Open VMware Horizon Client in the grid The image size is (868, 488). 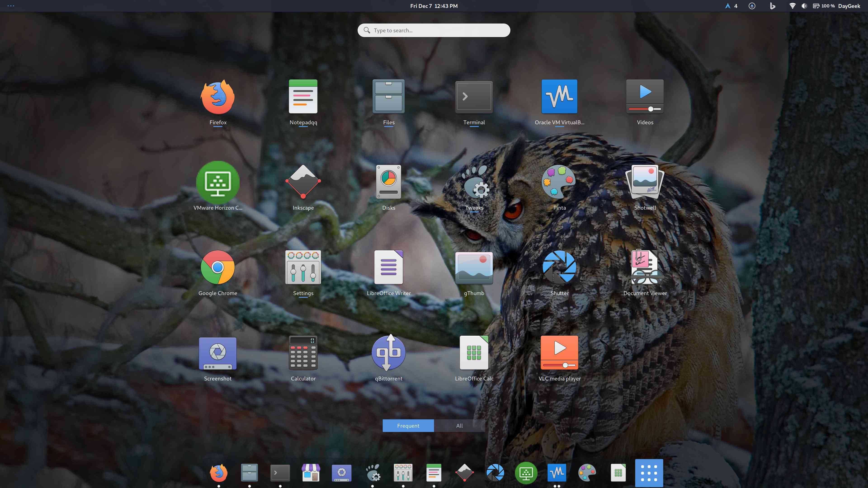tap(218, 186)
